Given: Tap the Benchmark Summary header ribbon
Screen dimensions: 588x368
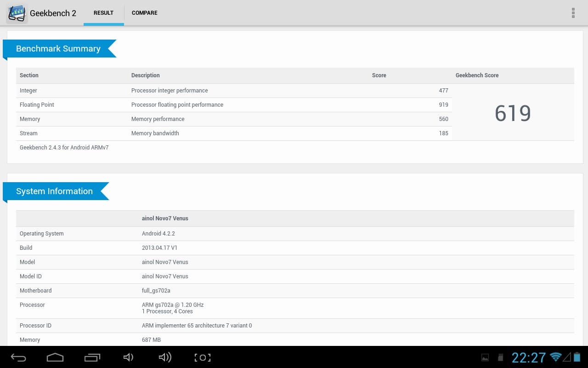Looking at the screenshot, I should pos(59,49).
